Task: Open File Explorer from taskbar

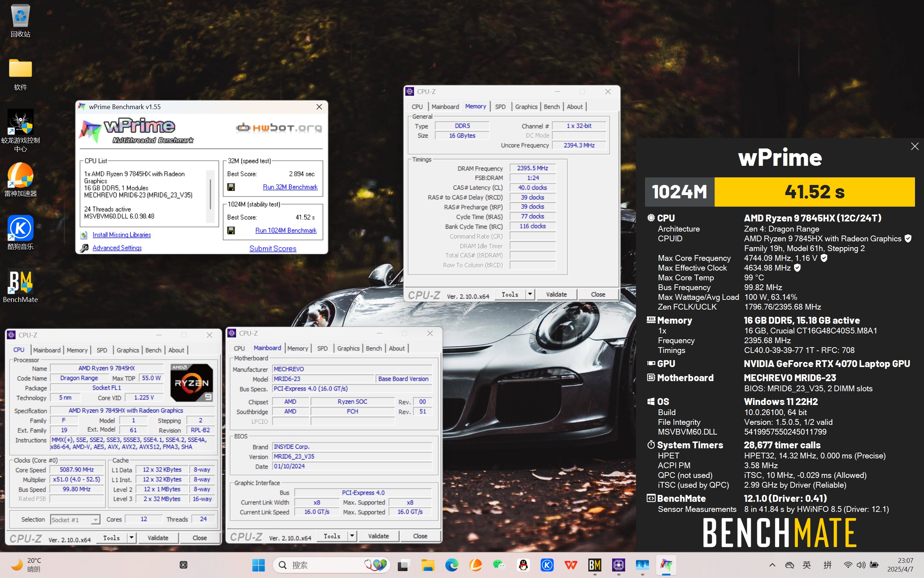Action: coord(428,565)
